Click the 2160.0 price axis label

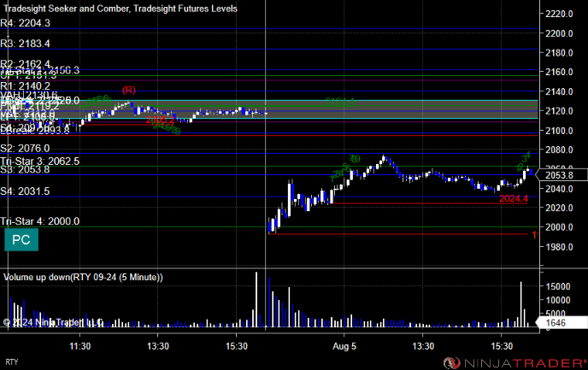559,72
